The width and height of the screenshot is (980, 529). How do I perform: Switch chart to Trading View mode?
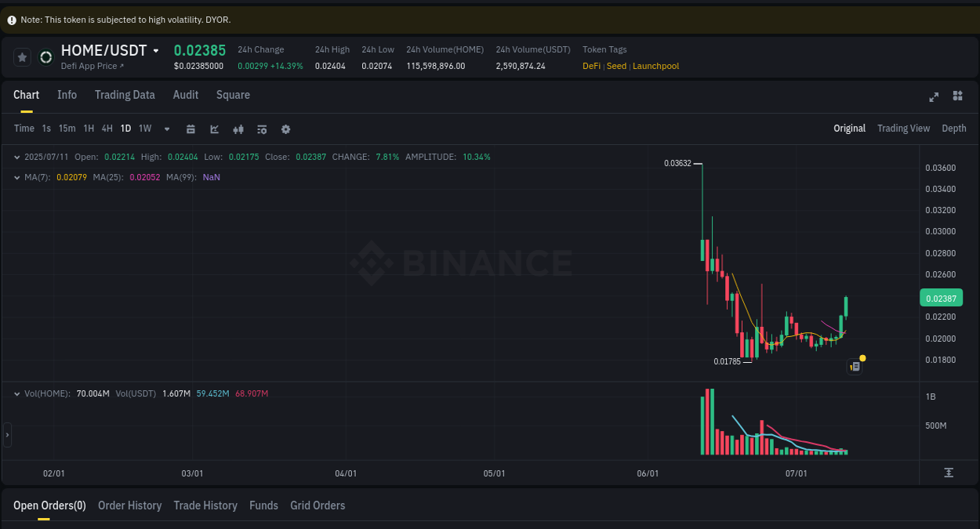903,128
